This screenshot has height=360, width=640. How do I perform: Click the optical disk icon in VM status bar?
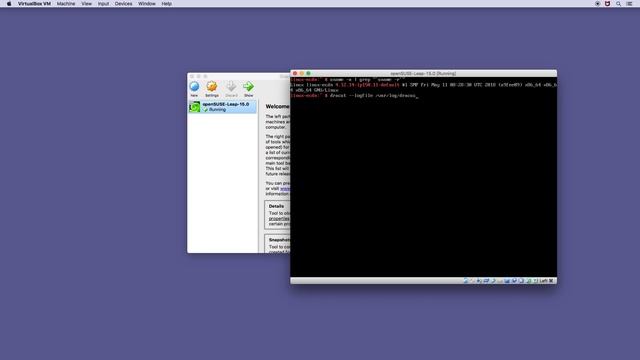pyautogui.click(x=473, y=281)
